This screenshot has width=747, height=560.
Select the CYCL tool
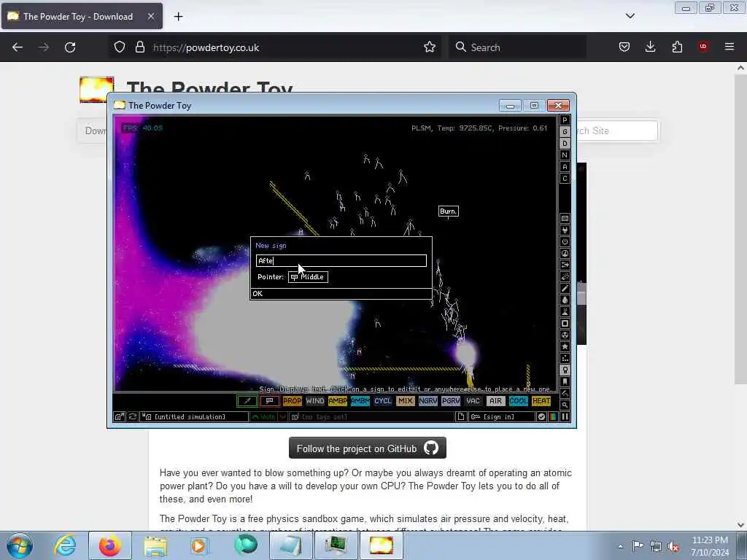[382, 401]
